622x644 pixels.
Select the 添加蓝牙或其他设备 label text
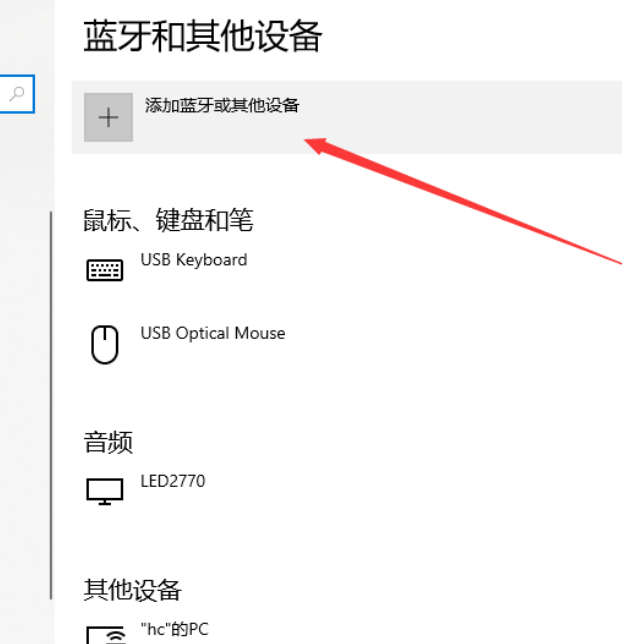pos(222,105)
